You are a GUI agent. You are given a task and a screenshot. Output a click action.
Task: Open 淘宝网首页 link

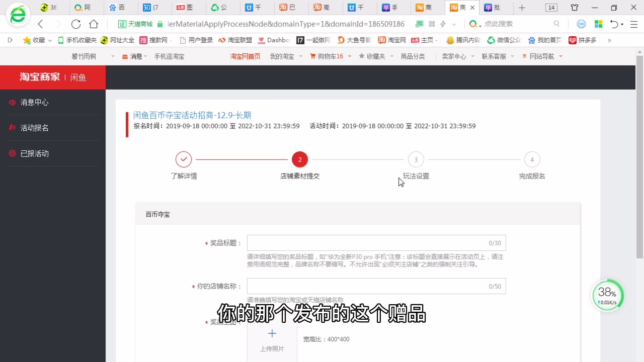246,56
